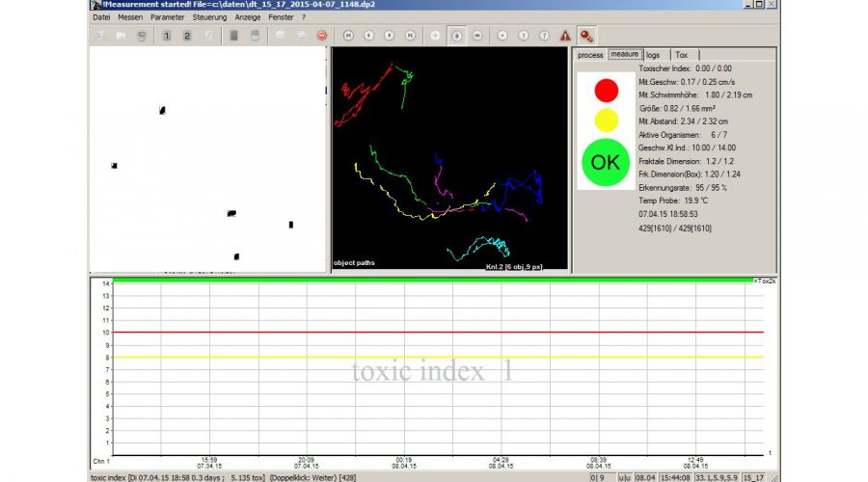Click the green Tox2k bar atop chart
The image size is (868, 482).
click(x=433, y=281)
